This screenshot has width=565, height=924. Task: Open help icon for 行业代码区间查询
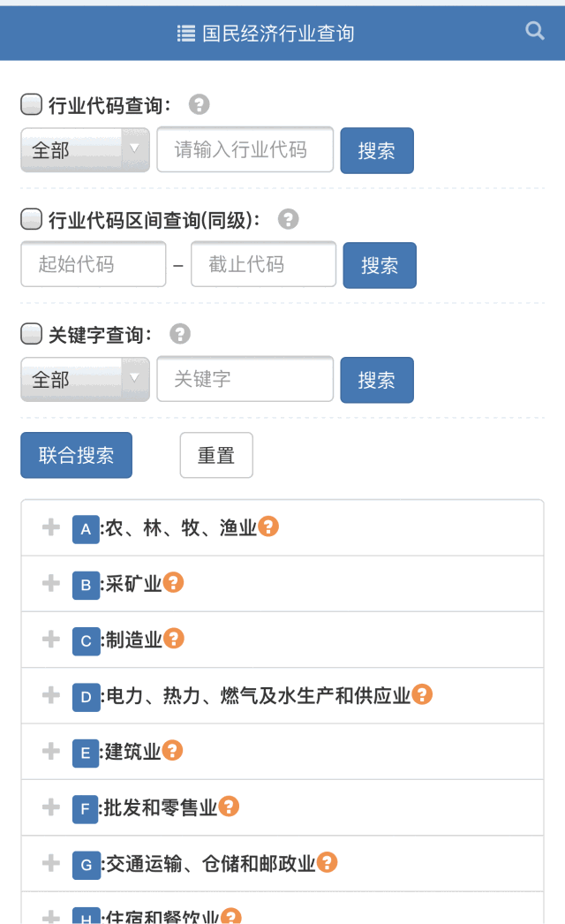tap(289, 219)
